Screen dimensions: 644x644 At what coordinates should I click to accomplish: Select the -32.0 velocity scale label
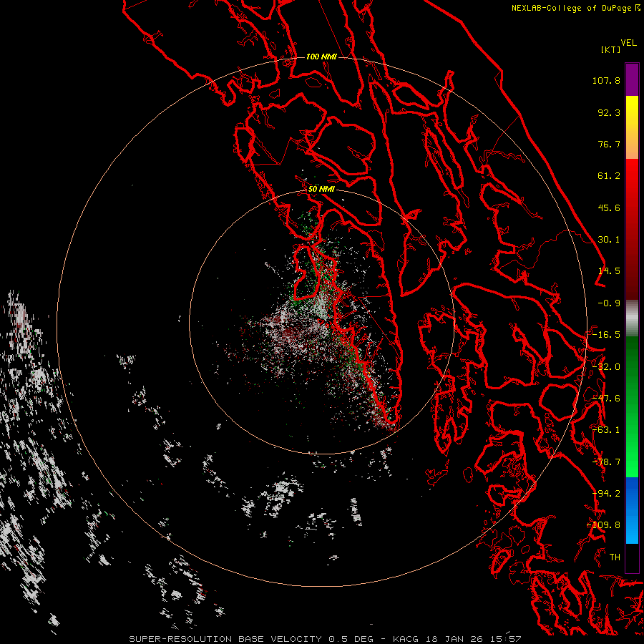(x=606, y=367)
